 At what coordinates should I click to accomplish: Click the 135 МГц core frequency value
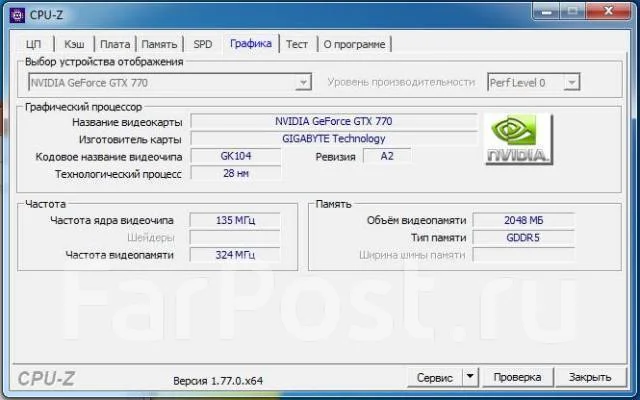point(235,220)
